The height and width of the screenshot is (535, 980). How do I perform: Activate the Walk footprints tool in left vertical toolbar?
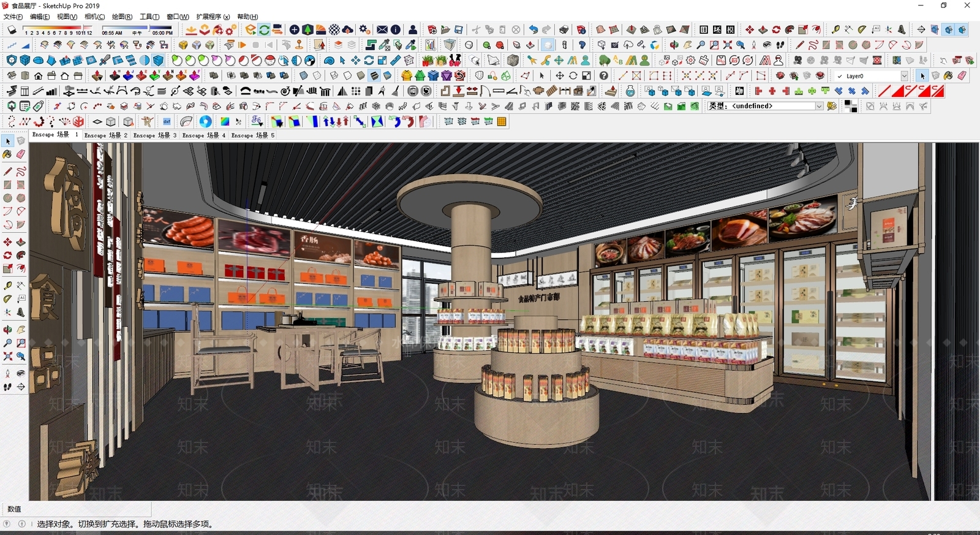7,387
